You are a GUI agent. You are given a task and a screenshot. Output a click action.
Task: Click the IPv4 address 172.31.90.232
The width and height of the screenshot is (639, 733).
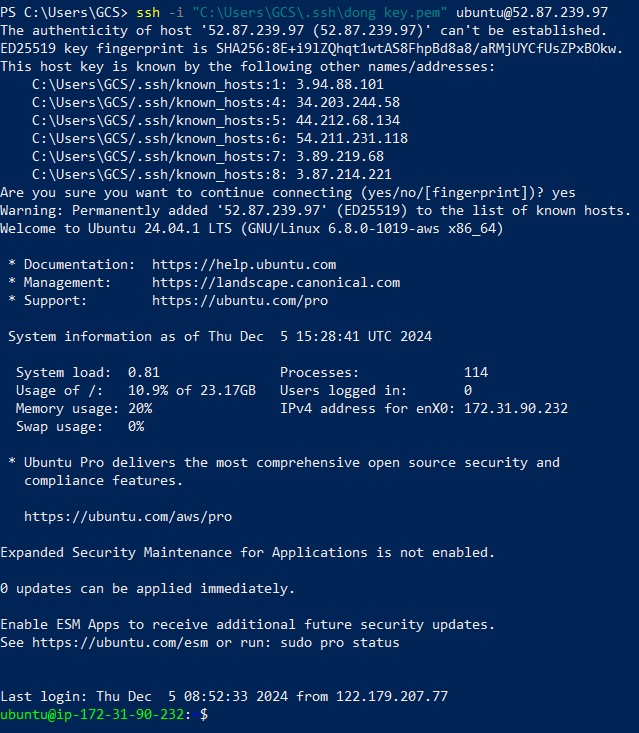coord(516,409)
